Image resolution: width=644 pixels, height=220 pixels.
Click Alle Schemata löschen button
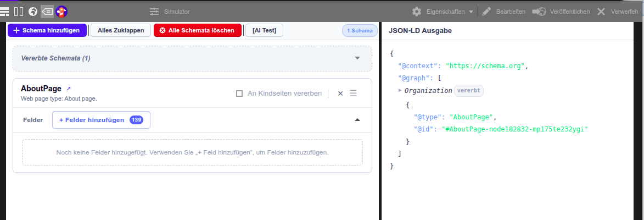(x=198, y=30)
